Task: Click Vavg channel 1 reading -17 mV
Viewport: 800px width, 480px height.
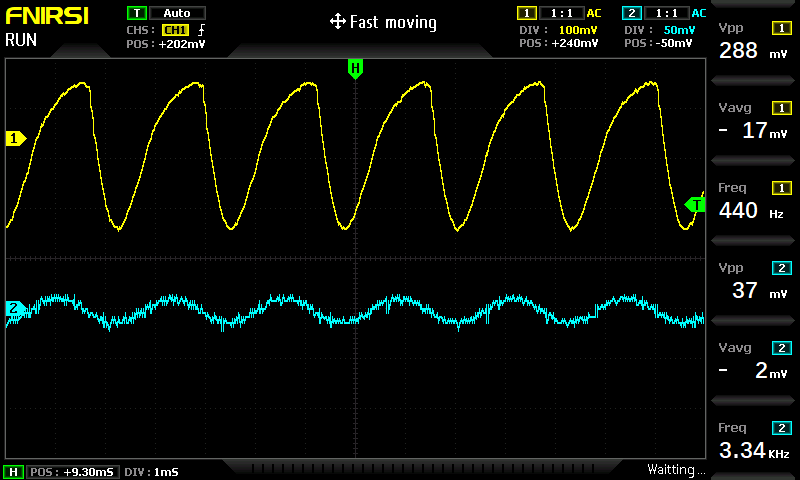Action: (x=753, y=131)
